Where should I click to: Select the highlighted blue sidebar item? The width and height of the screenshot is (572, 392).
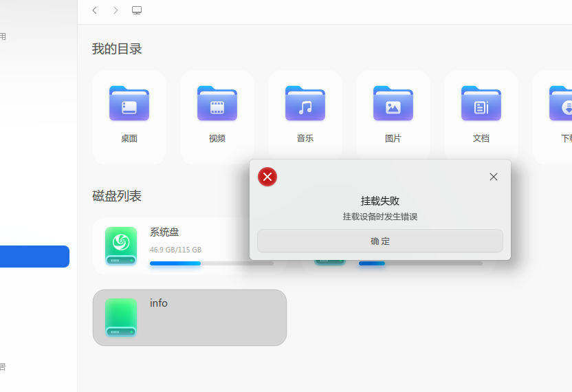[34, 257]
